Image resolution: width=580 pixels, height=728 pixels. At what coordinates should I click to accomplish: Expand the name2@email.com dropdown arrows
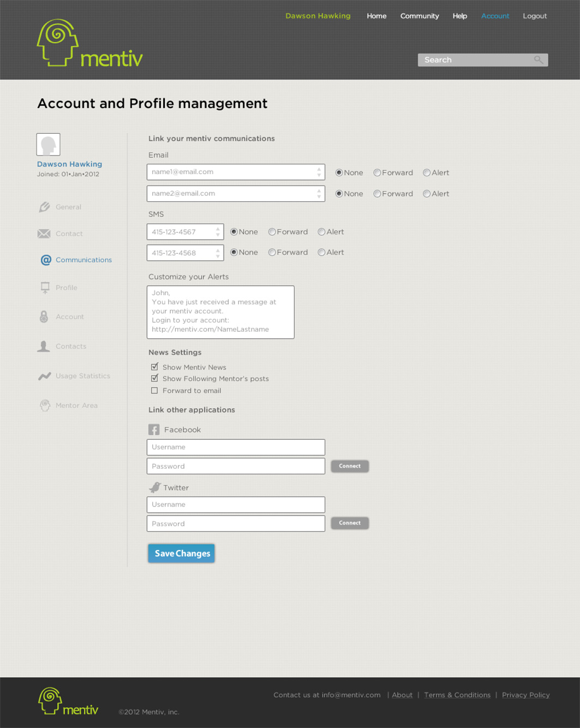pos(319,194)
